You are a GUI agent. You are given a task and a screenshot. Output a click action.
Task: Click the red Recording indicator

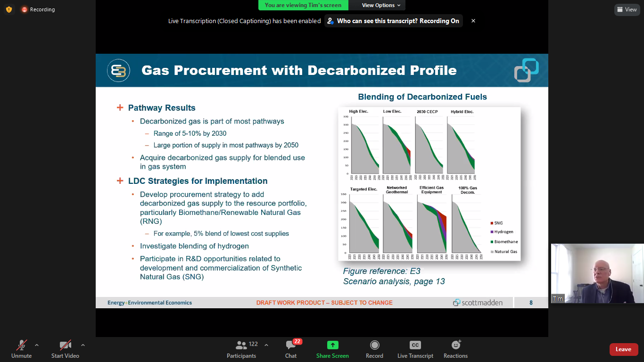tap(38, 9)
